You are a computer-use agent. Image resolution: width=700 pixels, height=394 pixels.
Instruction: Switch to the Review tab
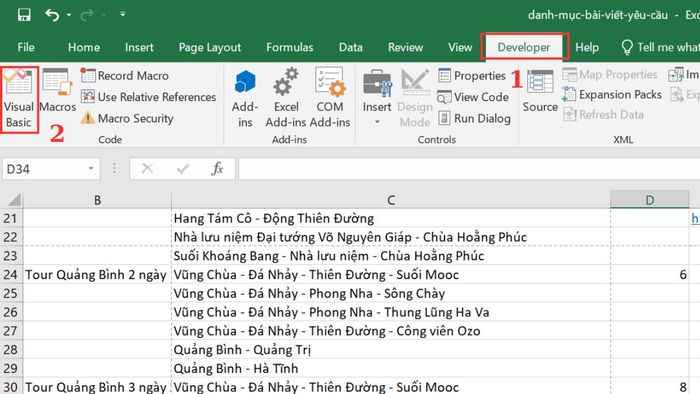pos(405,47)
